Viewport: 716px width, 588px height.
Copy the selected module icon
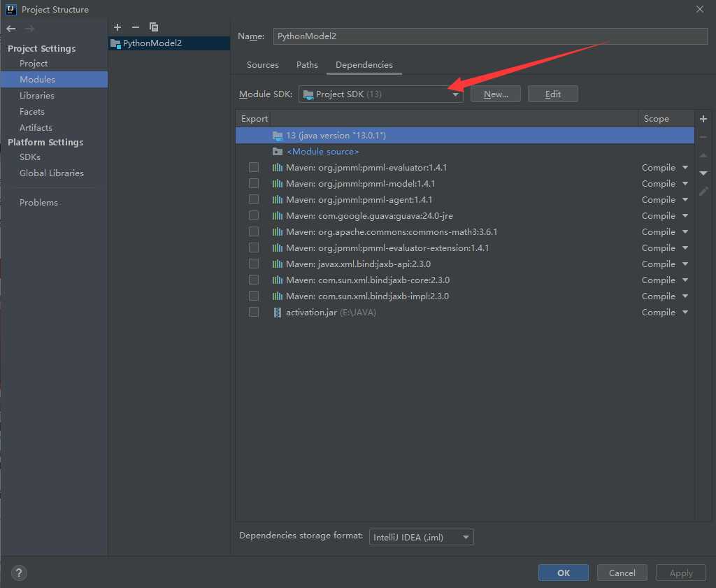point(154,27)
